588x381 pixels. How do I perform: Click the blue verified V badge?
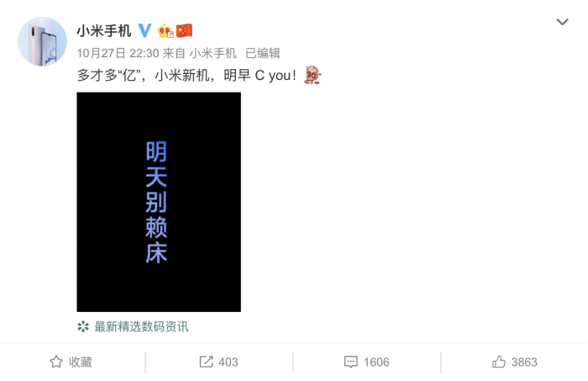(x=144, y=30)
